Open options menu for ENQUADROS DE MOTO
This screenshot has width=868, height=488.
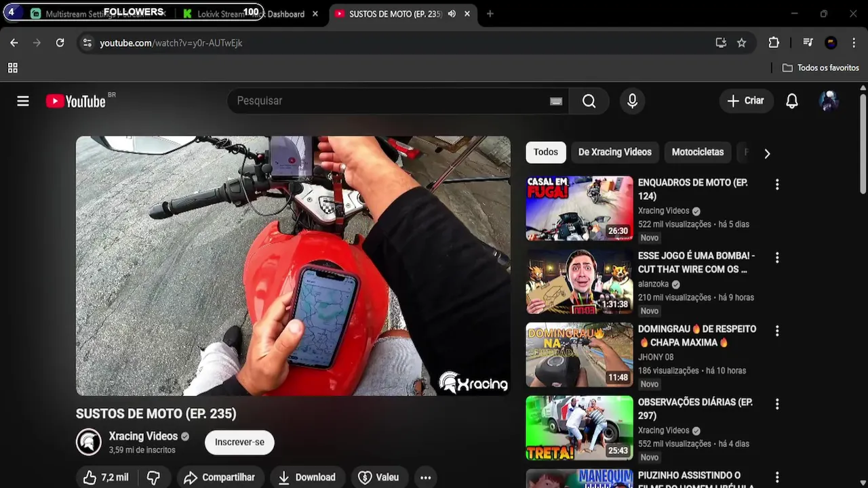coord(777,184)
